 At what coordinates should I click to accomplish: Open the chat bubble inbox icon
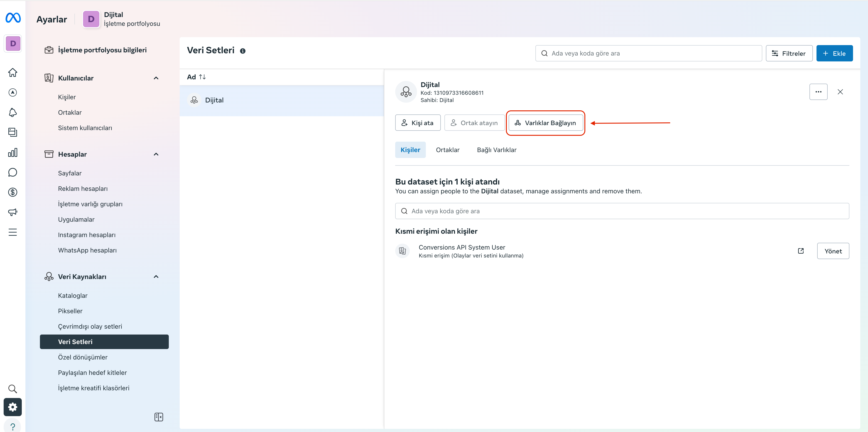[13, 172]
